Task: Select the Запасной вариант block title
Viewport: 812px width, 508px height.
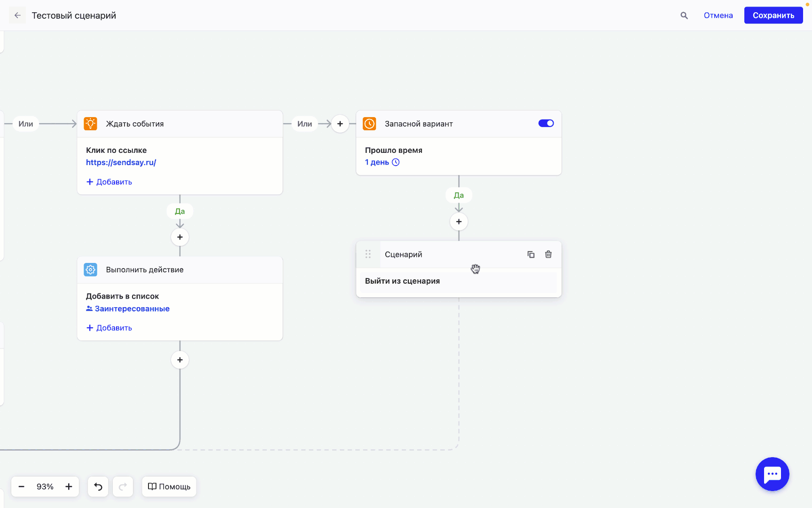Action: (x=419, y=124)
